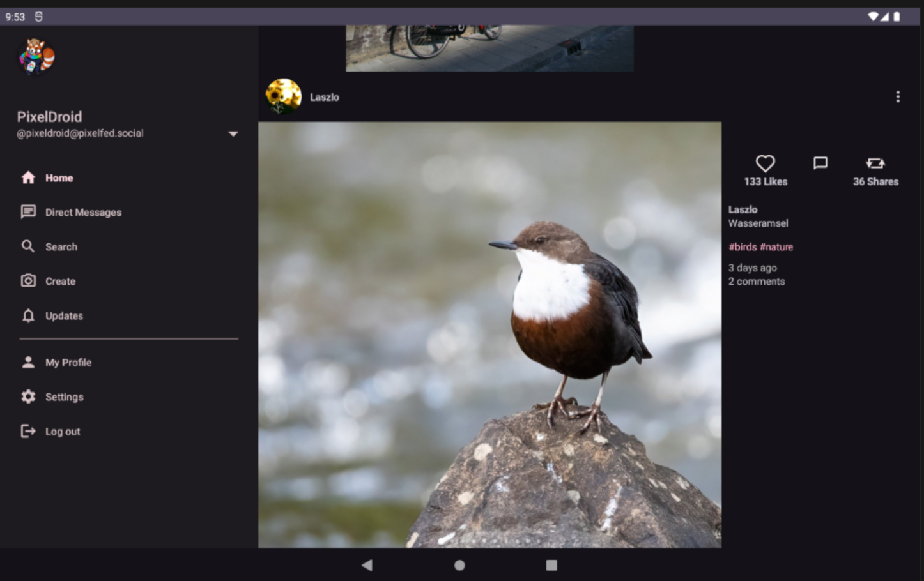Image resolution: width=924 pixels, height=581 pixels.
Task: Reblog the post with share icon
Action: tap(875, 163)
